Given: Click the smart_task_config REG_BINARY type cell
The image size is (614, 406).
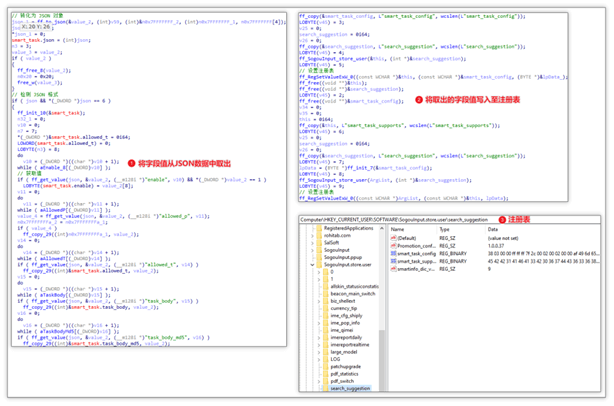Looking at the screenshot, I should coord(453,254).
